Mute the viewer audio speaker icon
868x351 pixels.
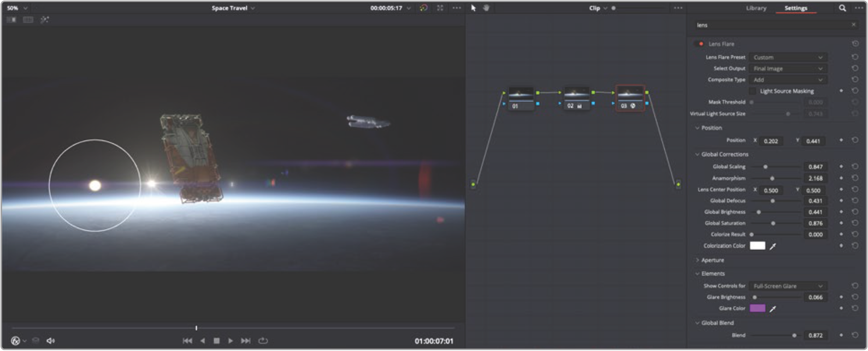coord(51,341)
